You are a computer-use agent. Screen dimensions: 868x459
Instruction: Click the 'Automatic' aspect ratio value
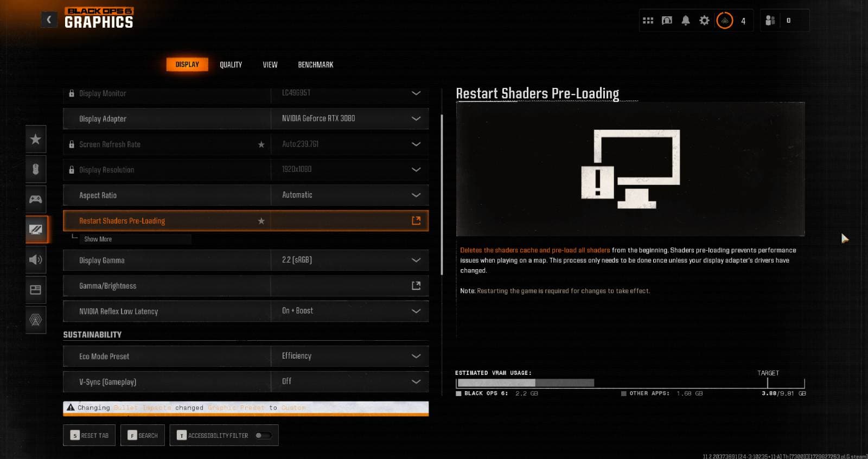point(297,195)
